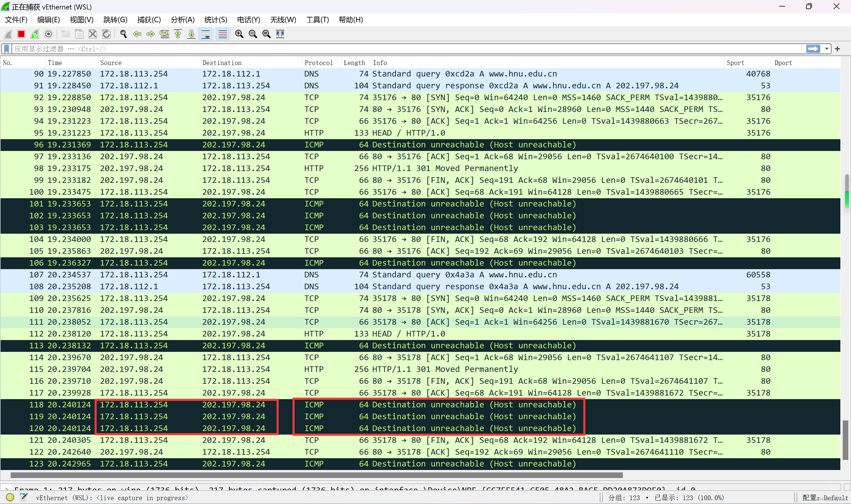Go back to previous packet
Screen dimensions: 851x504
click(137, 34)
